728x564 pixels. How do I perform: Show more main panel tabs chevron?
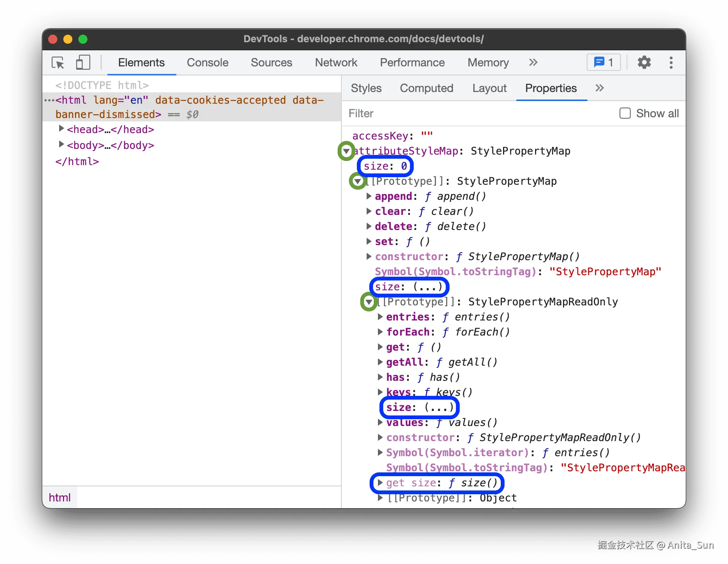pos(533,63)
